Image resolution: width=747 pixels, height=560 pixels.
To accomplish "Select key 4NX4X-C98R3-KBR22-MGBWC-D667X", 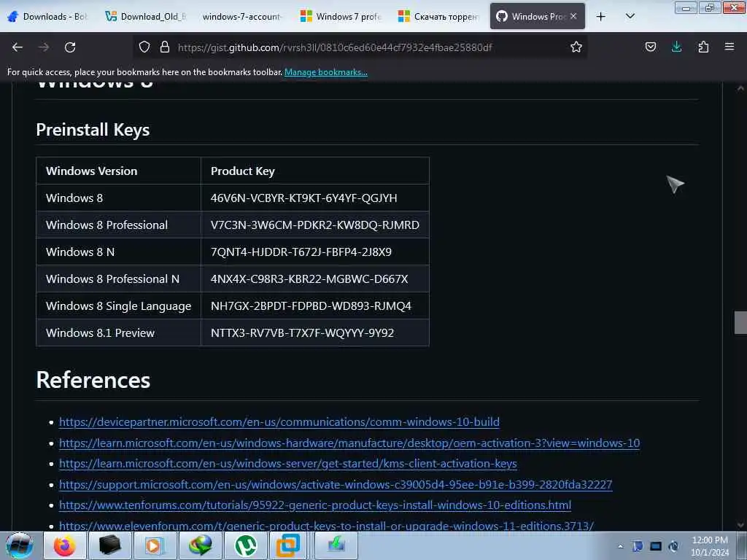I will coord(309,279).
